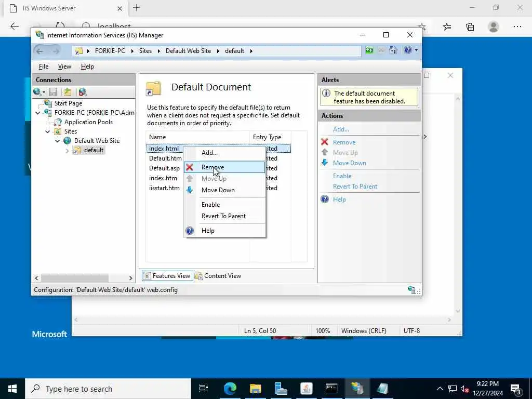Click the blue down arrow icon in context menu
532x399 pixels.
click(190, 190)
